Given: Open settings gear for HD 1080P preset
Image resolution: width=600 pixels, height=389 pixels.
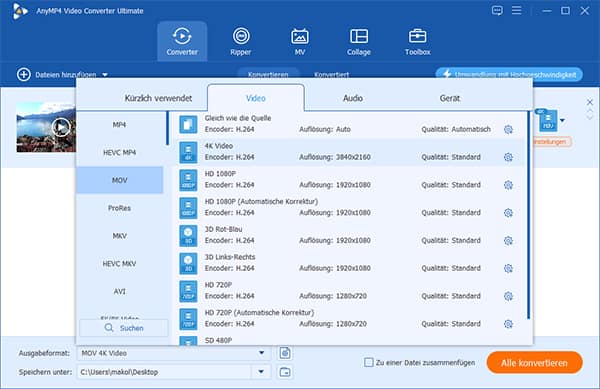Looking at the screenshot, I should point(508,185).
